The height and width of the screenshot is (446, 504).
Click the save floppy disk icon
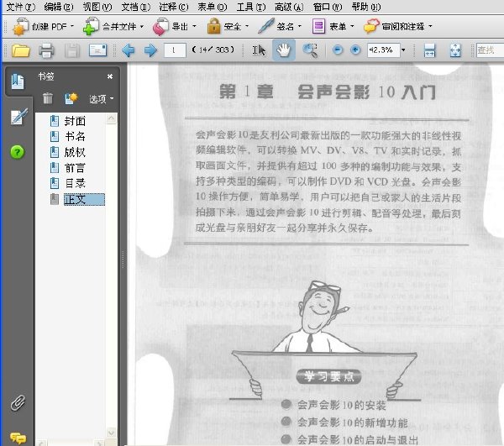click(72, 50)
